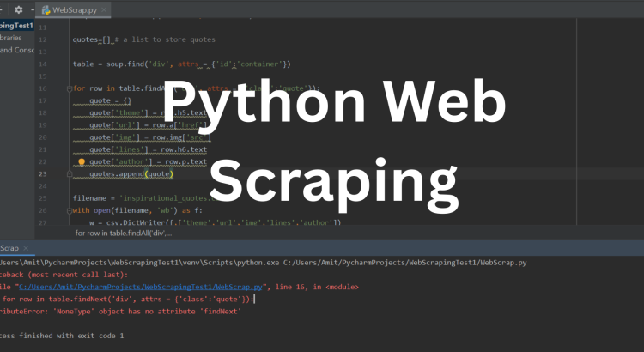Click line number 14 in the gutter
This screenshot has height=352, width=644.
click(43, 64)
